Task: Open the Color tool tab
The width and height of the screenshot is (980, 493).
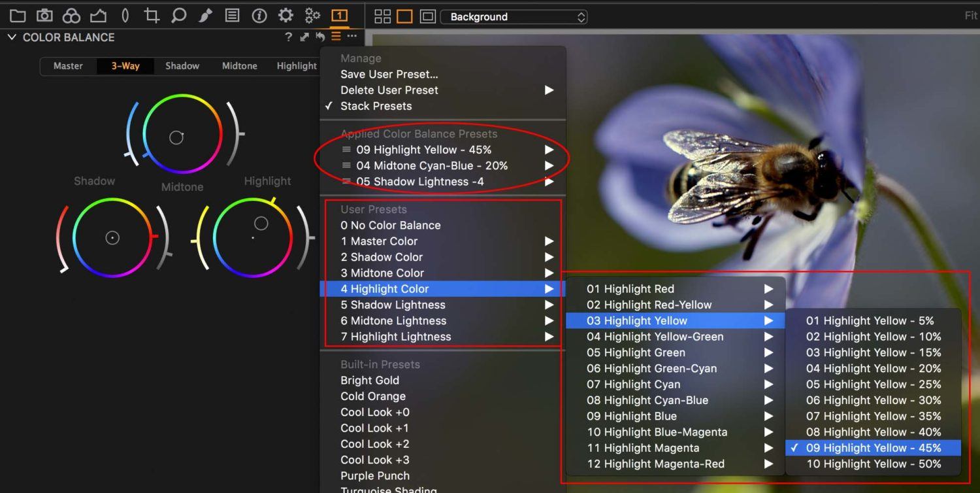Action: 71,16
